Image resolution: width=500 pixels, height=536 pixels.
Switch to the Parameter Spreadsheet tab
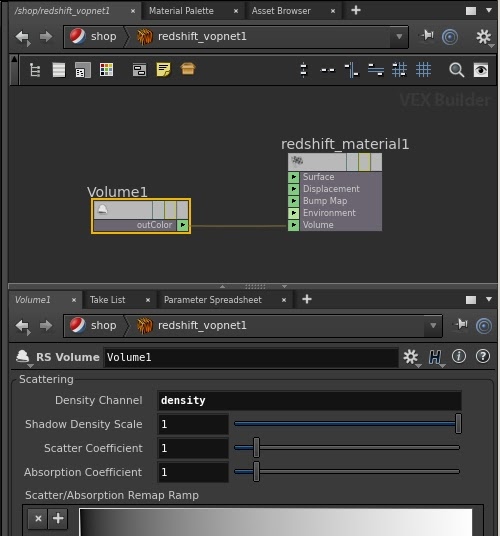(213, 300)
